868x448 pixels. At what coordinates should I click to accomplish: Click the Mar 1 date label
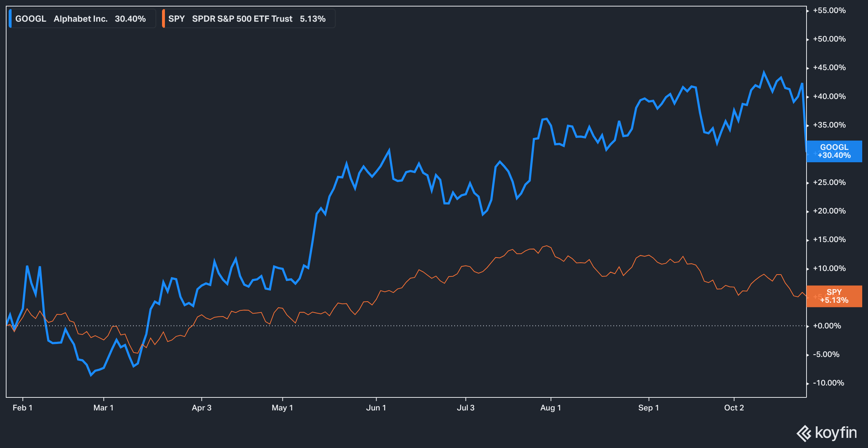tap(103, 408)
